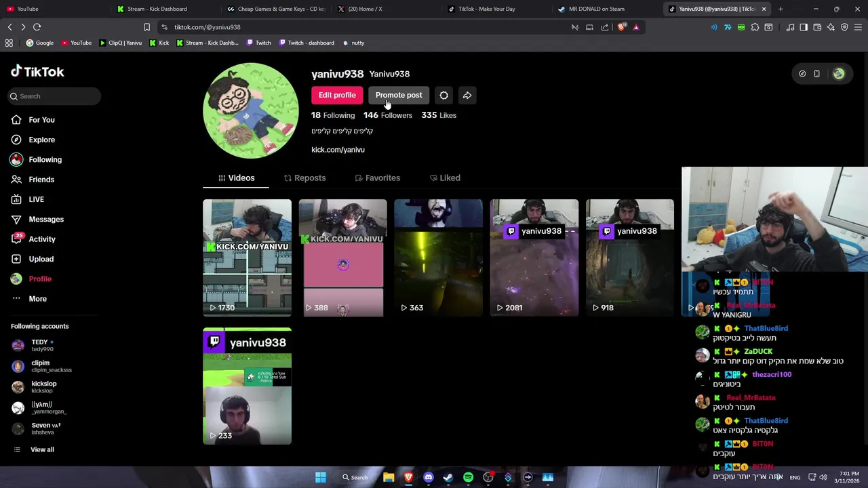Switch to the Videos tab
This screenshot has height=488, width=868.
pos(236,178)
